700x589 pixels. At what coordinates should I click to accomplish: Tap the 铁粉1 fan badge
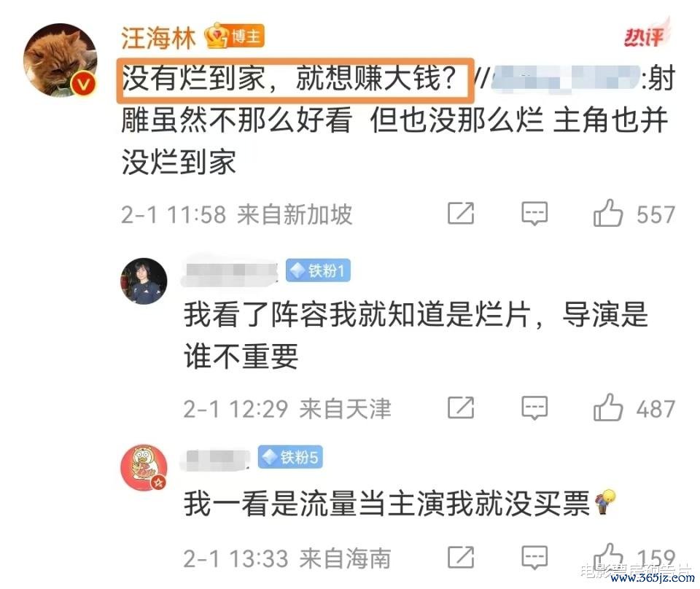[x=318, y=270]
